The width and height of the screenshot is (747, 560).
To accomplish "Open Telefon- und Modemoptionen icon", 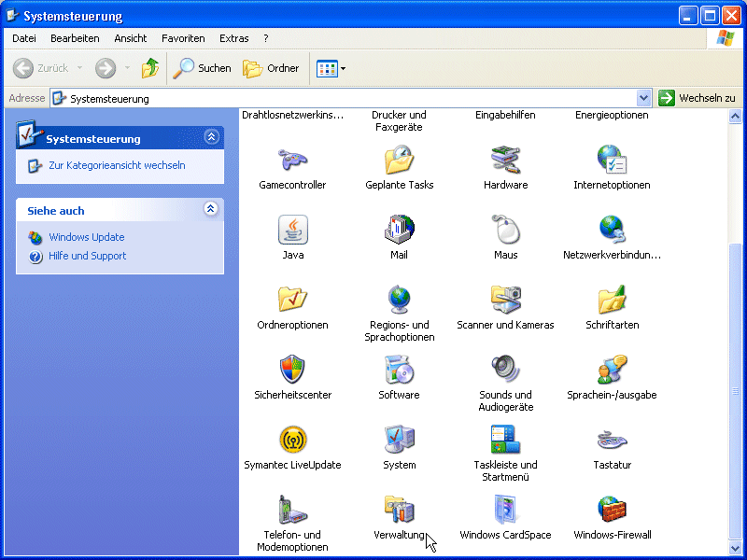I will 292,510.
